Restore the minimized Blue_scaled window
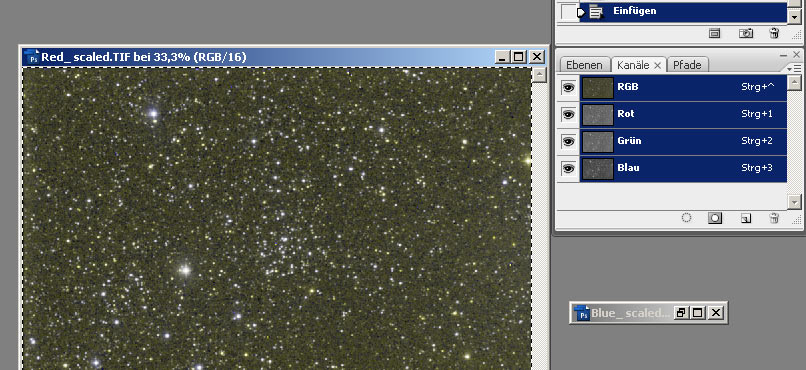This screenshot has width=806, height=370. point(681,312)
